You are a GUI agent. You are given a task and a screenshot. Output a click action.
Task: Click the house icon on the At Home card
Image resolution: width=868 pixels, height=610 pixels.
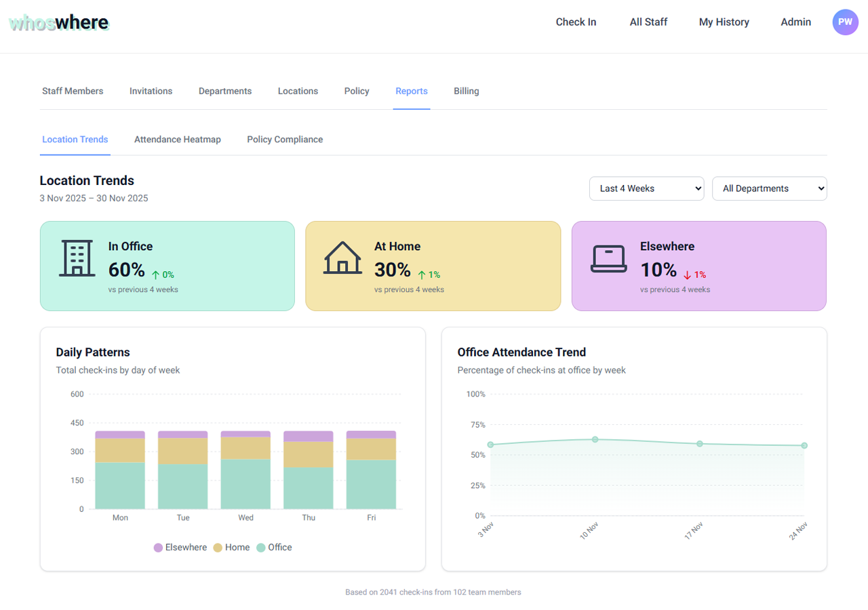342,258
